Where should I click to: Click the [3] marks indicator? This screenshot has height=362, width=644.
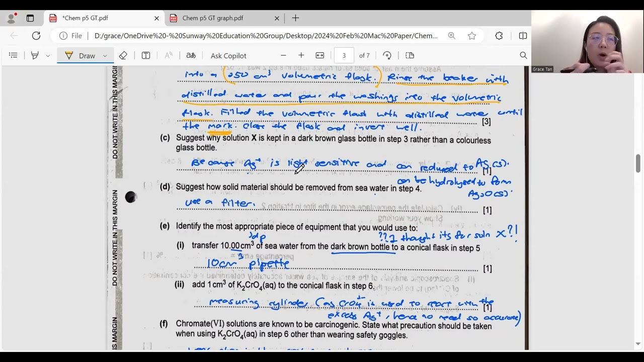point(486,122)
